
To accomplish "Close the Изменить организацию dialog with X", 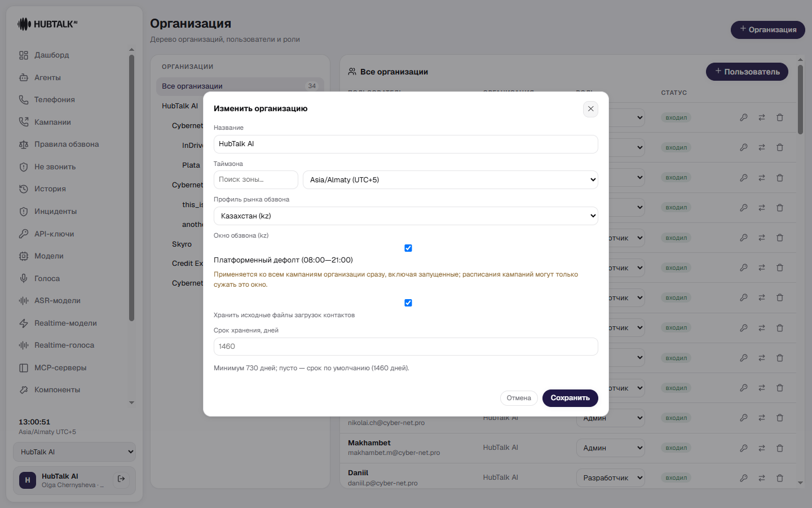I will pyautogui.click(x=590, y=109).
